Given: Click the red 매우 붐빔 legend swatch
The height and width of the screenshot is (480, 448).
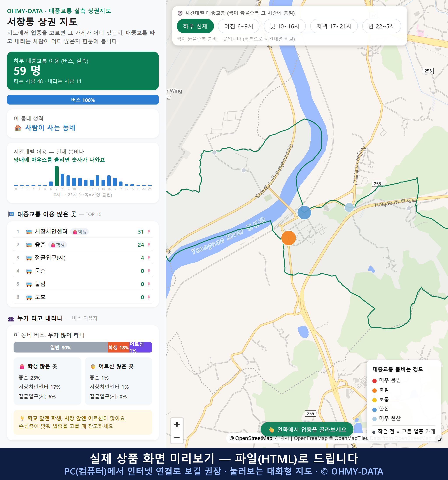Looking at the screenshot, I should (374, 381).
